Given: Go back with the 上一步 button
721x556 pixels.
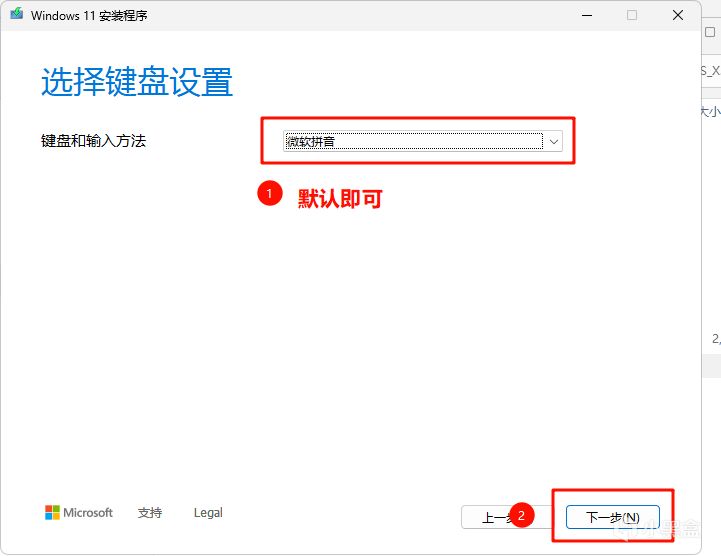Looking at the screenshot, I should pos(507,517).
